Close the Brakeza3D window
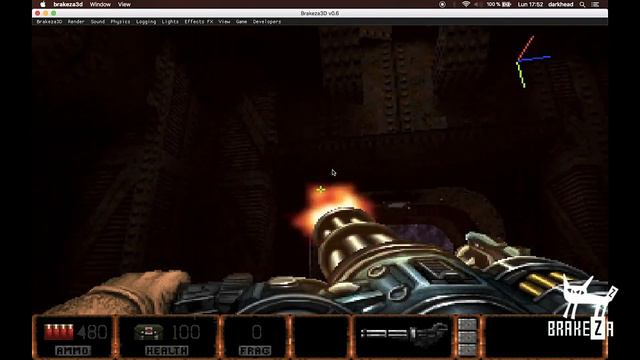 pyautogui.click(x=38, y=13)
